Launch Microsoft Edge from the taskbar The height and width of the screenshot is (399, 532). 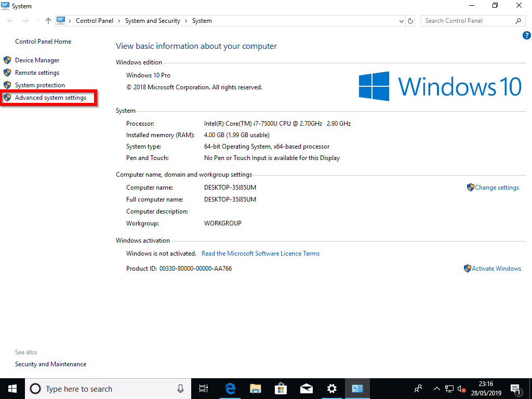pos(230,389)
